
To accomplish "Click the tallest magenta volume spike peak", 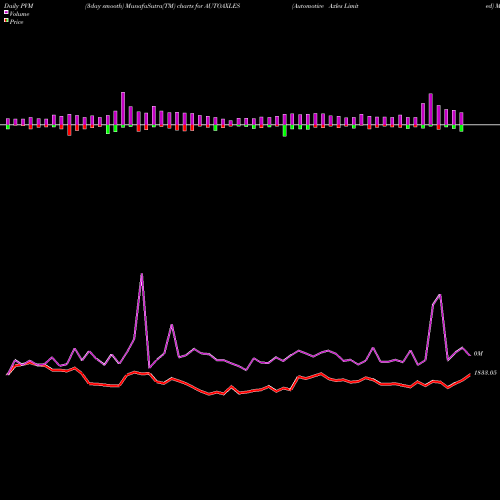I will coord(142,274).
